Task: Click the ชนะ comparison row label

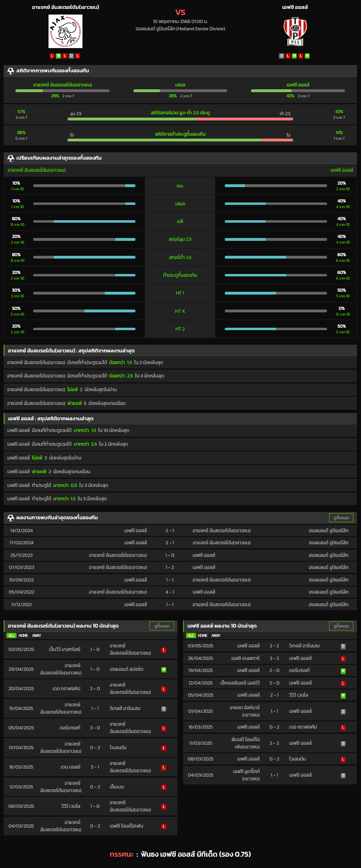Action: pos(180,186)
